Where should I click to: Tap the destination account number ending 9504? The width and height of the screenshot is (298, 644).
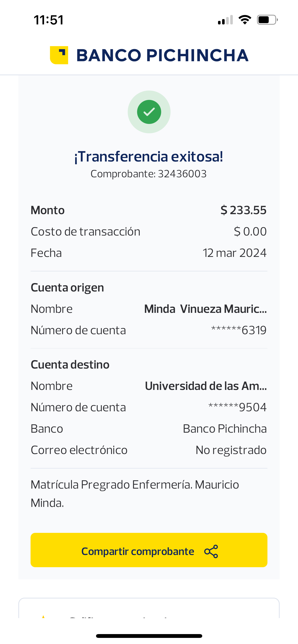pyautogui.click(x=237, y=407)
